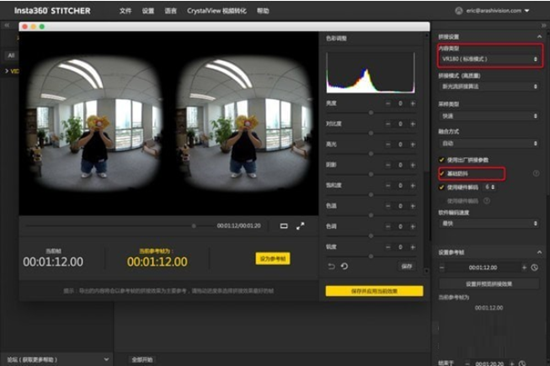Click the undo arrow icon below the sliders
550x366 pixels.
coord(331,266)
